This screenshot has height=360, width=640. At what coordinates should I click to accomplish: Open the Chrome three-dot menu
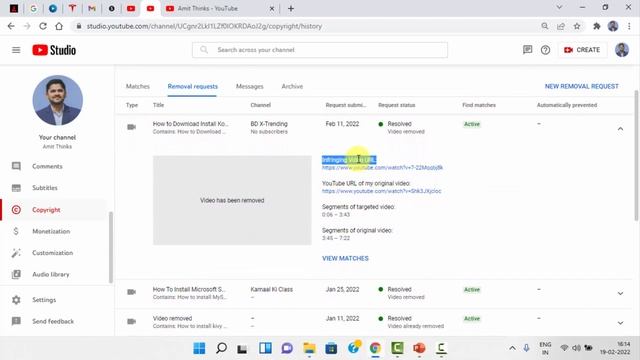629,26
